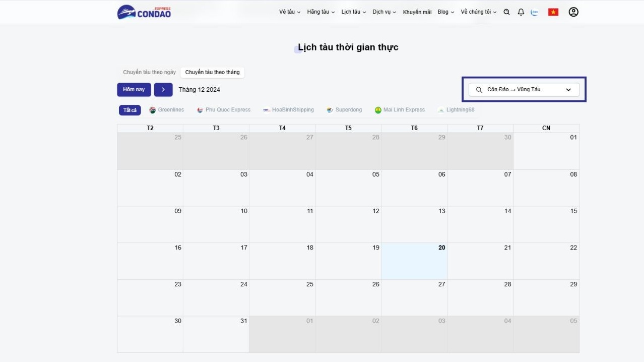The height and width of the screenshot is (362, 644).
Task: Expand the Côn Đảo → Vũng Tàu route dropdown
Action: pos(524,90)
